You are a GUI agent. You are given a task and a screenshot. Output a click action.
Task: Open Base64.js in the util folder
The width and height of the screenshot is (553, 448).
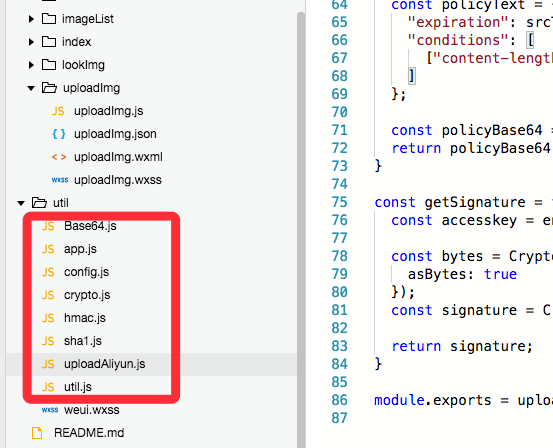pyautogui.click(x=90, y=226)
